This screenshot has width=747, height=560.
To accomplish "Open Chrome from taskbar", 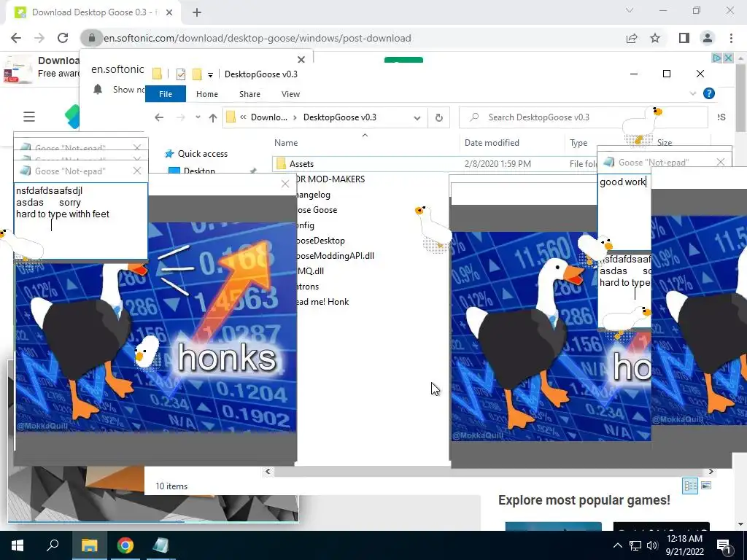I will 125,545.
